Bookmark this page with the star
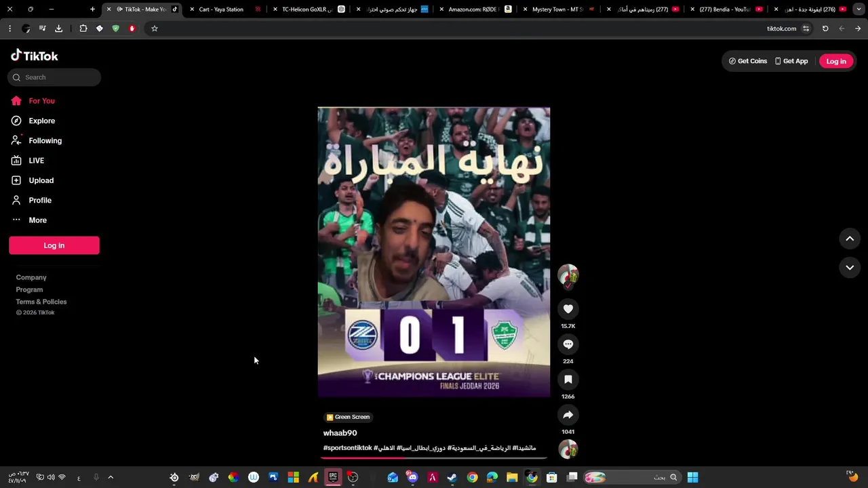This screenshot has height=488, width=868. [155, 28]
